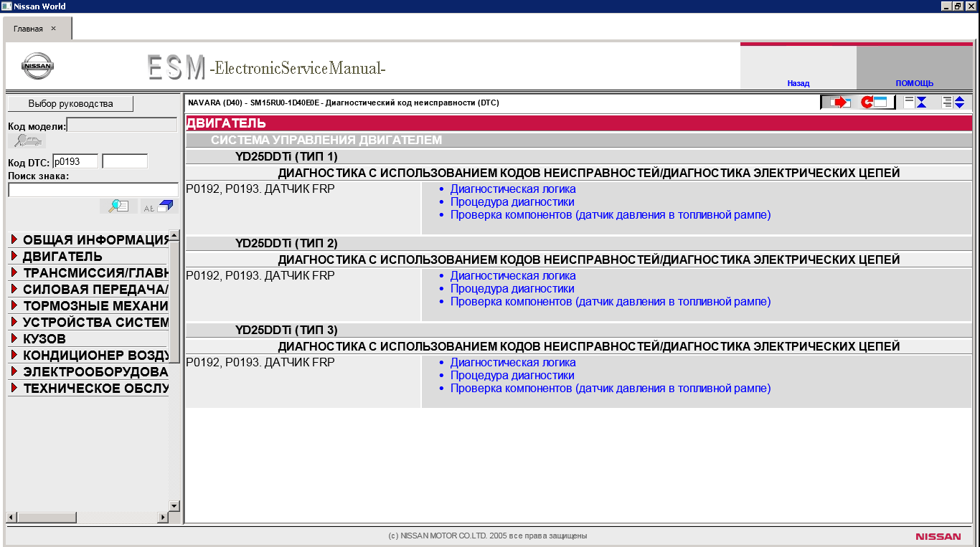Expand ТОРМОЗНЫЕ МЕХАНИЗМЫ tree arrow
980x547 pixels.
(x=14, y=305)
